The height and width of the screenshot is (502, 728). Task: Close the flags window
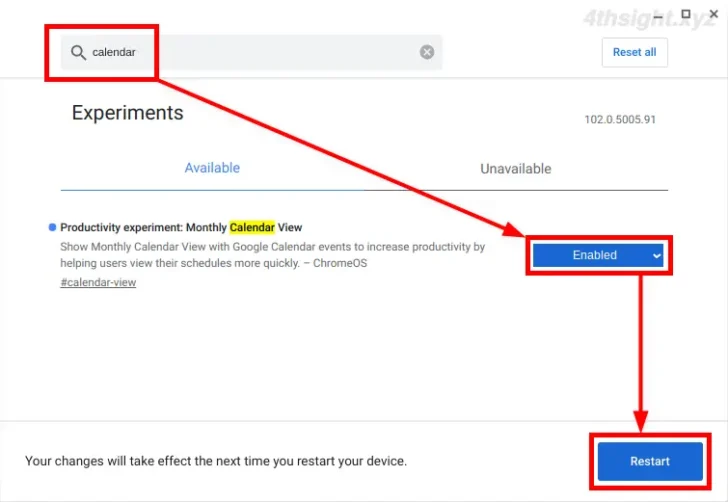point(714,14)
